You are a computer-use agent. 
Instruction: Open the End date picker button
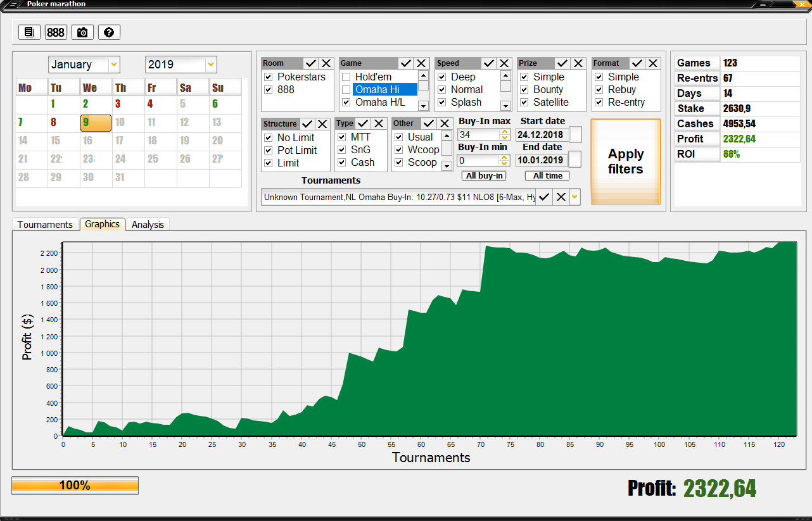point(575,160)
